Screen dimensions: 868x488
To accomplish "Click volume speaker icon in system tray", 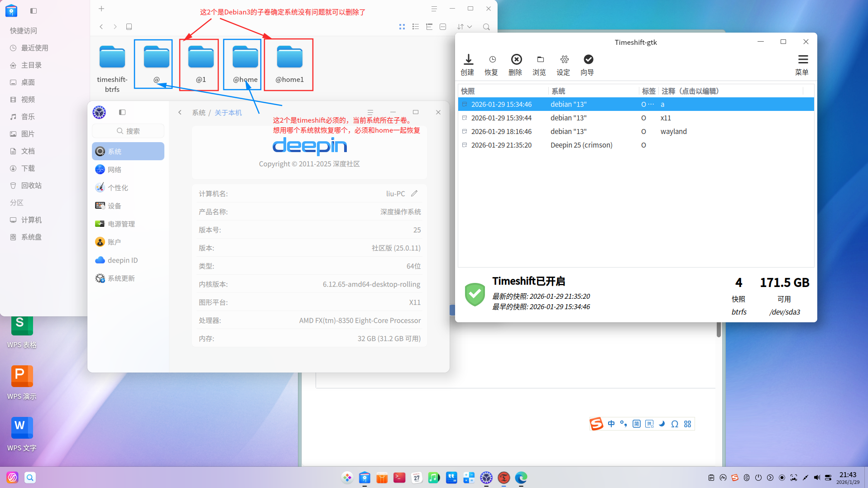I will pos(816,478).
